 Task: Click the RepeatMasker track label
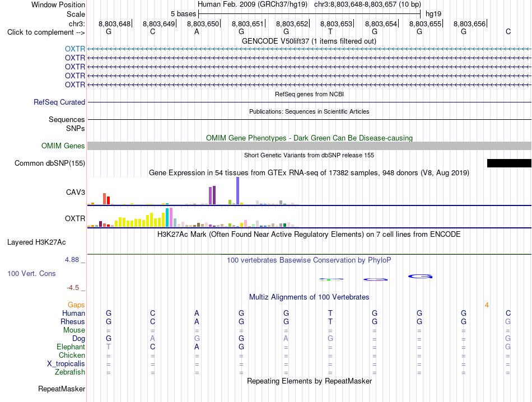point(62,389)
